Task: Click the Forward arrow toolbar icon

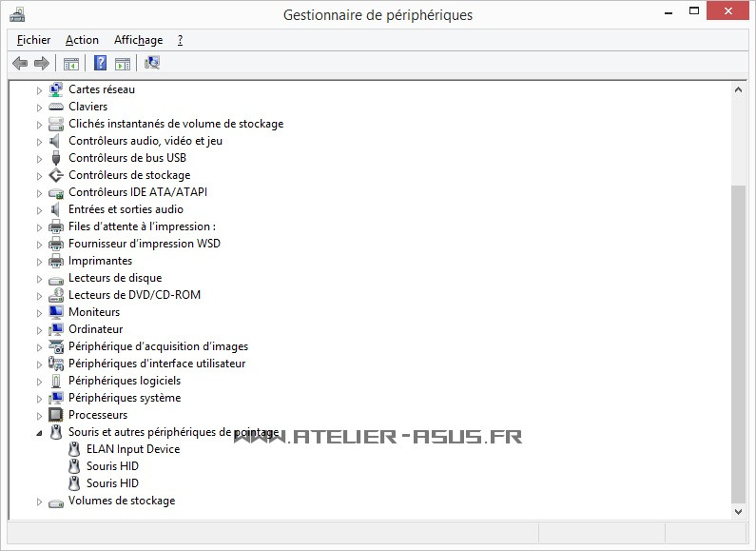Action: (41, 64)
